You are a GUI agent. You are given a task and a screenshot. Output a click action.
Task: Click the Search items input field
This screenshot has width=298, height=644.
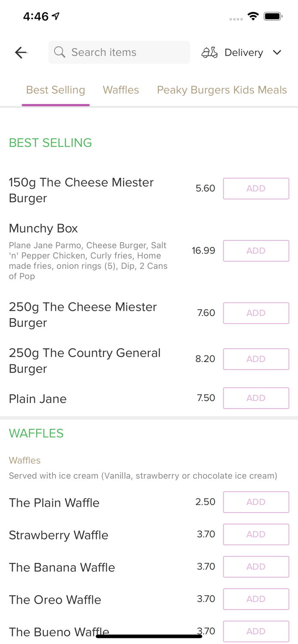click(x=119, y=52)
